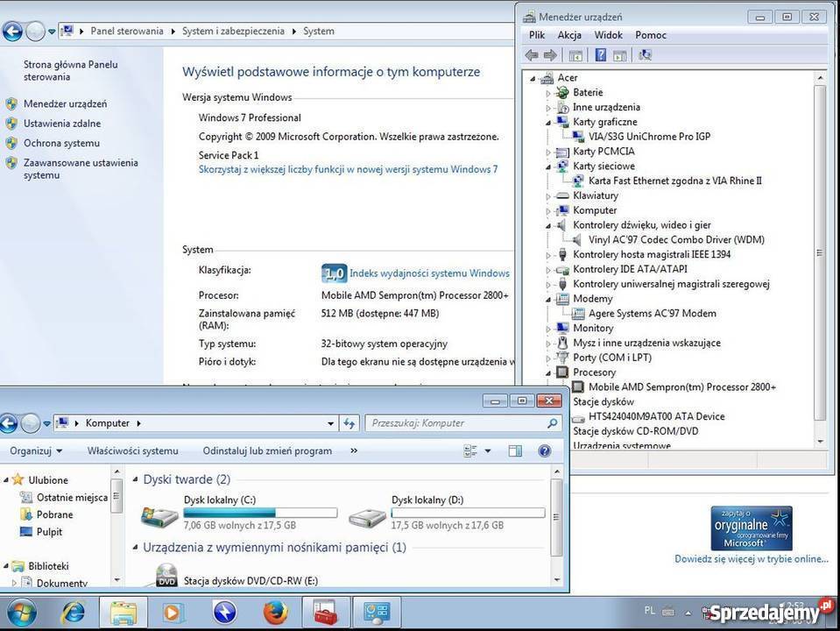Image resolution: width=840 pixels, height=631 pixels.
Task: Click Scan for hardware changes toolbar icon
Action: 645,55
